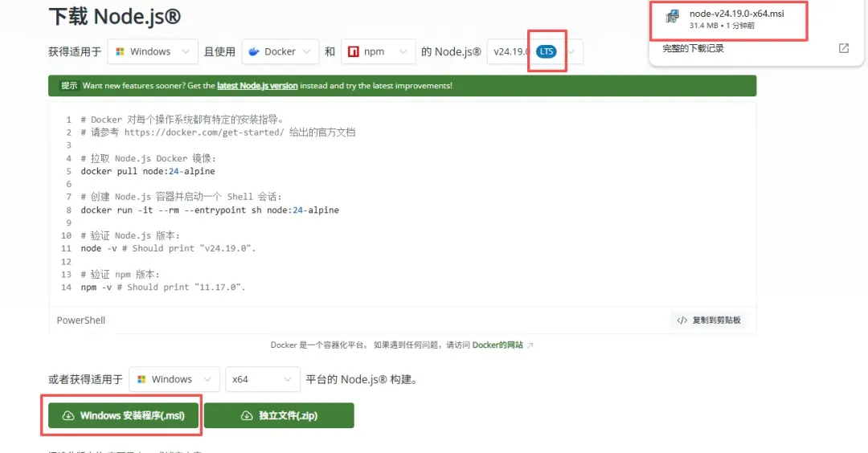Click the code brackets copy icon

click(682, 320)
